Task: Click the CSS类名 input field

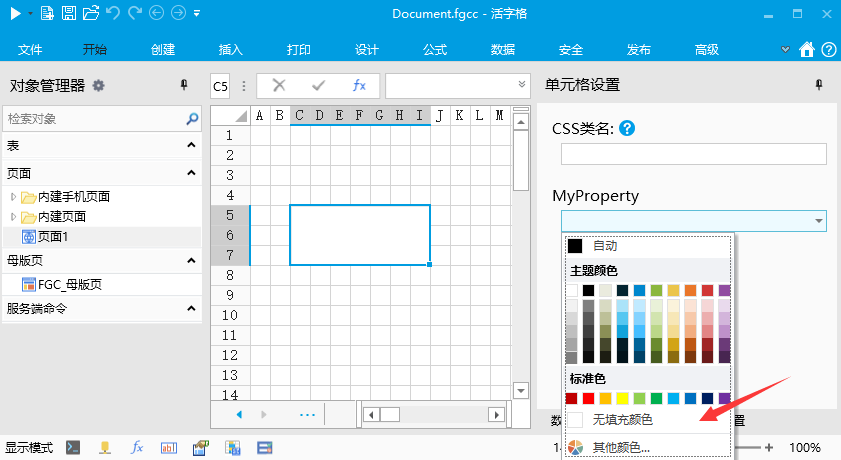Action: pos(694,154)
